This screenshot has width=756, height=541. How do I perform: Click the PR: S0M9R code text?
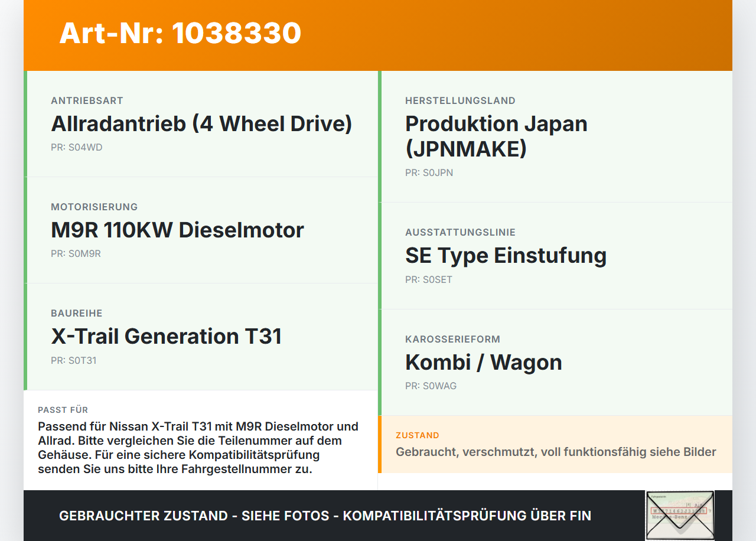point(76,253)
